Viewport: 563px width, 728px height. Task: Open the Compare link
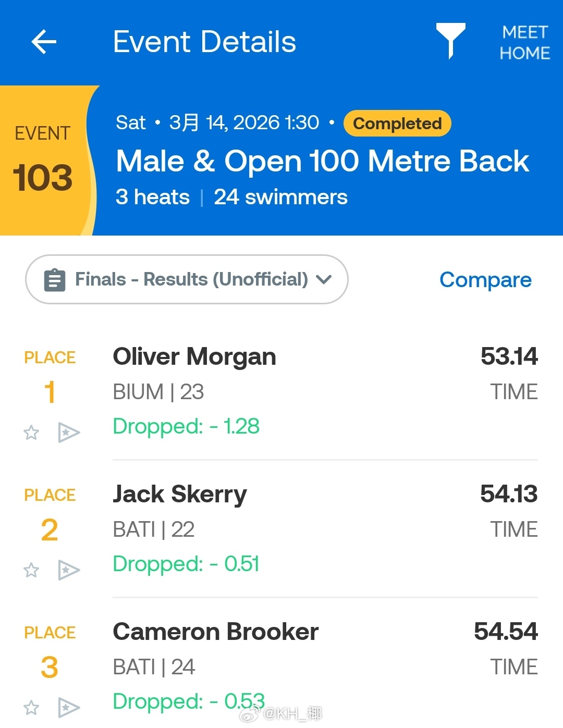click(x=485, y=280)
